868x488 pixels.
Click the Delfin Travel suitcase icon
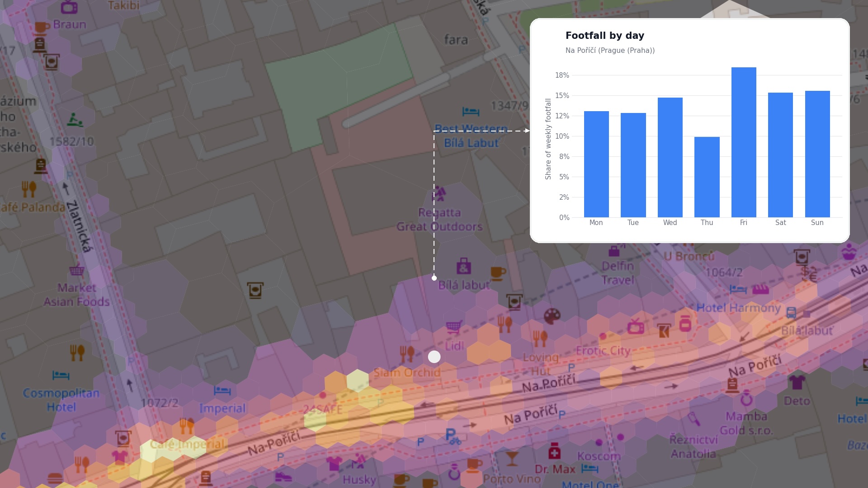(x=614, y=250)
